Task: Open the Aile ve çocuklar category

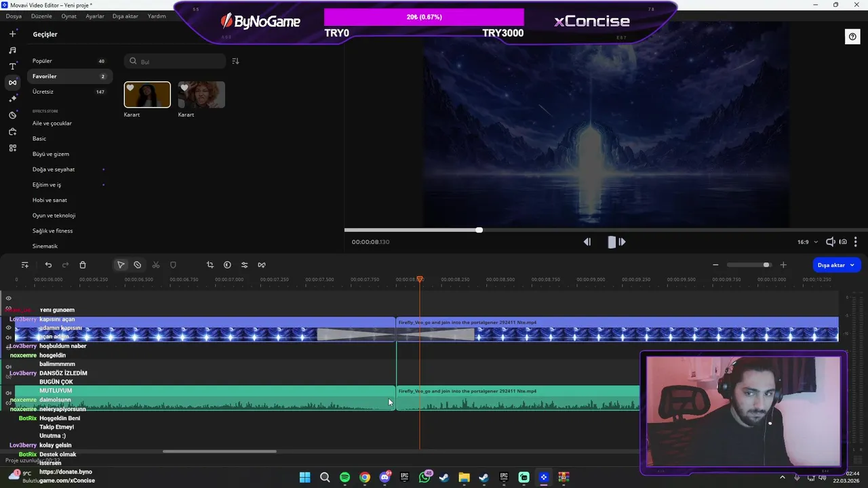Action: pos(52,123)
